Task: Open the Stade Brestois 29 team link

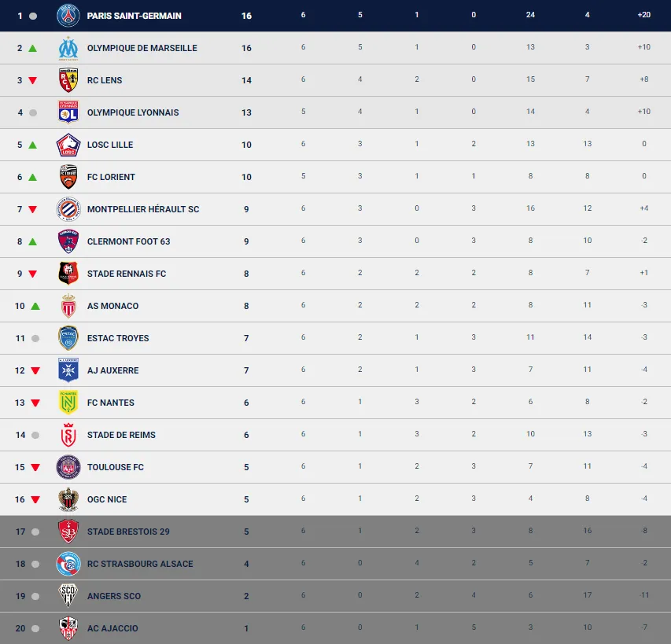Action: point(128,532)
